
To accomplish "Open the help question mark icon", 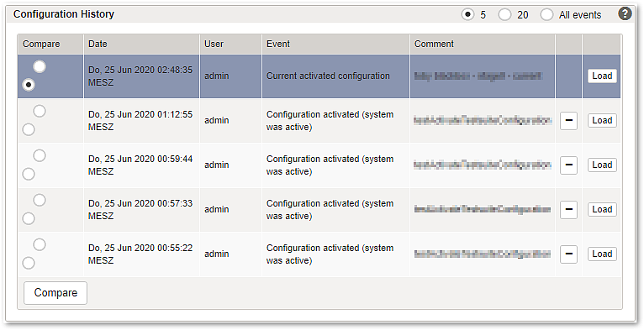I will (625, 14).
